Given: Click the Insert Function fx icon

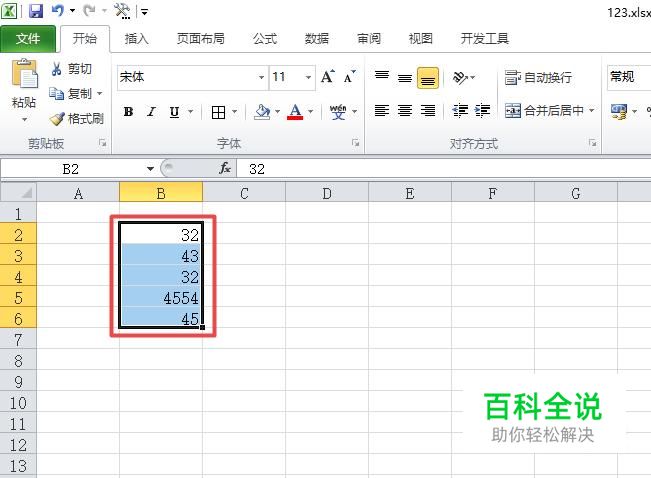Looking at the screenshot, I should tap(225, 169).
